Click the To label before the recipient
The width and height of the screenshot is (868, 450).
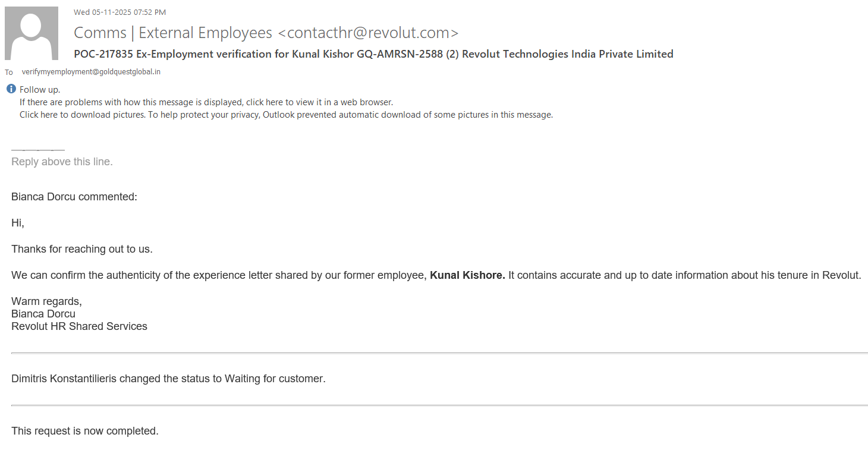[x=9, y=73]
